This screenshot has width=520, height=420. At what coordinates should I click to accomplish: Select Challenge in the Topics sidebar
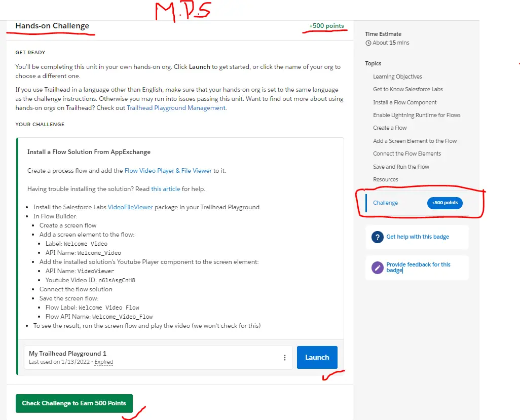[386, 202]
